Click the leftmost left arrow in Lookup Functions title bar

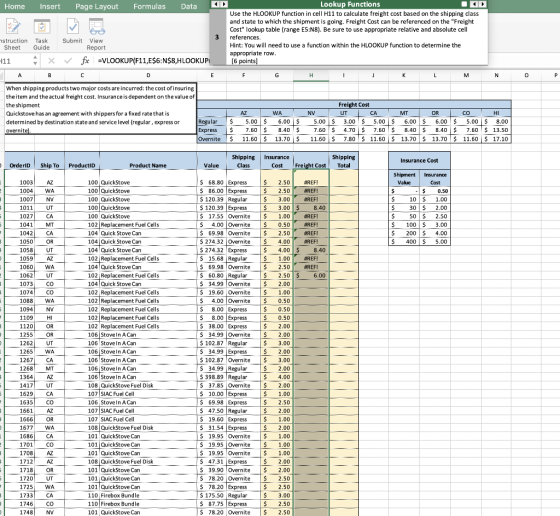click(x=215, y=4)
